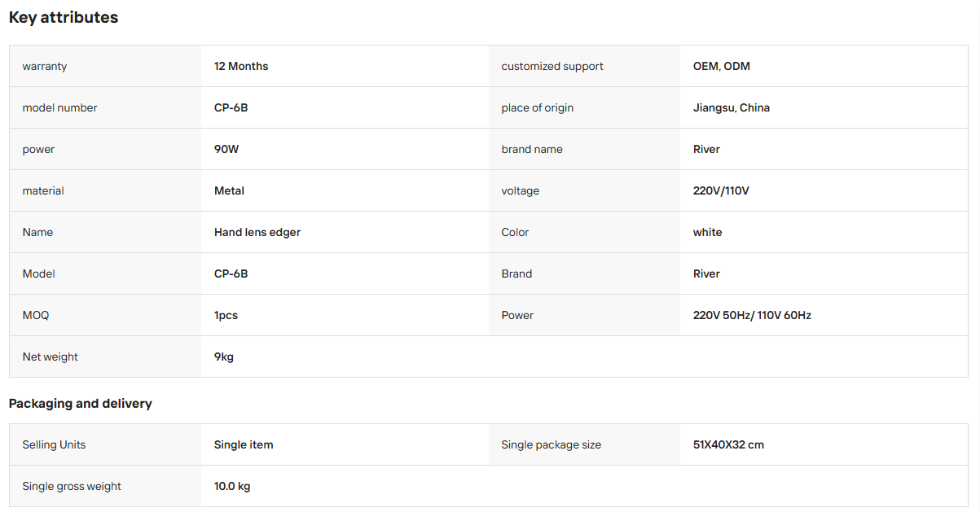The image size is (980, 512).
Task: Click the Single package size label
Action: pos(552,444)
